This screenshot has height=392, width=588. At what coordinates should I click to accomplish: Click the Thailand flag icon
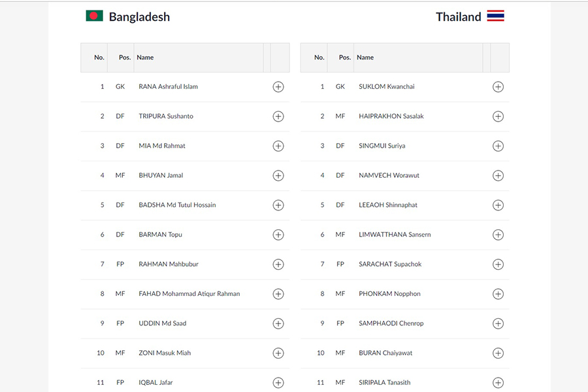click(495, 16)
